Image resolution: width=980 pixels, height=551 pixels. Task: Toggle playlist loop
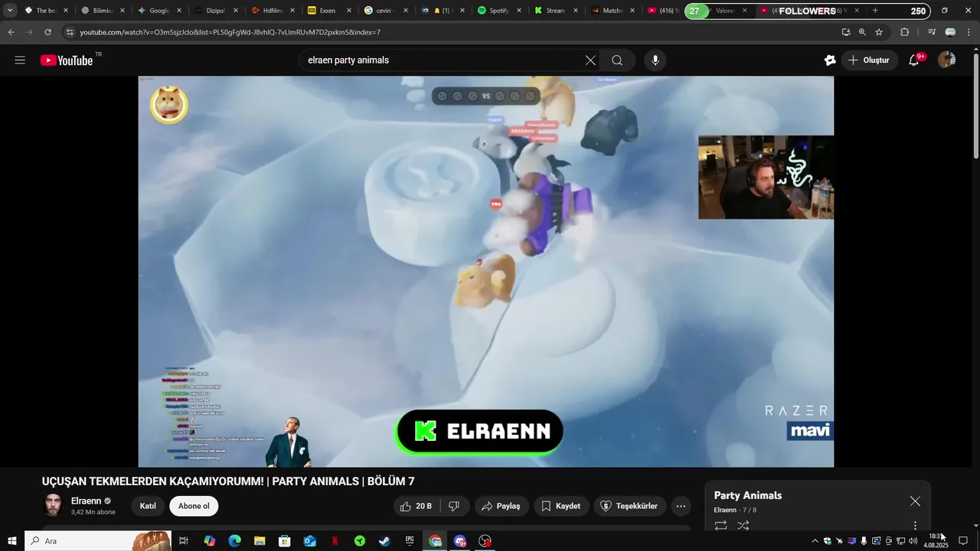click(x=720, y=526)
